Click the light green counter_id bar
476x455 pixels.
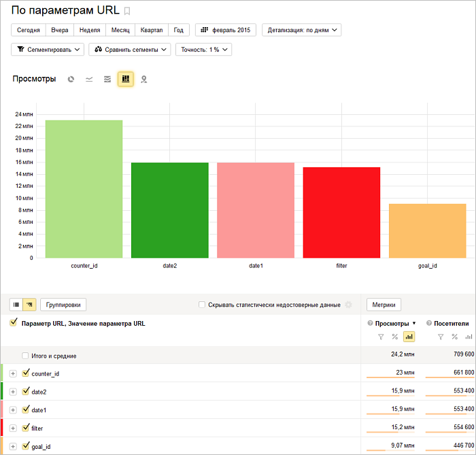pos(84,189)
